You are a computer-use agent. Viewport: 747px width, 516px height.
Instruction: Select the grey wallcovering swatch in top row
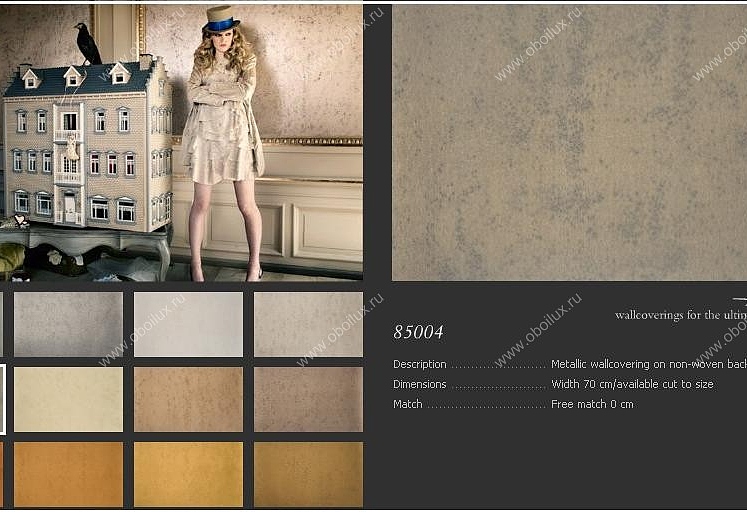point(69,324)
